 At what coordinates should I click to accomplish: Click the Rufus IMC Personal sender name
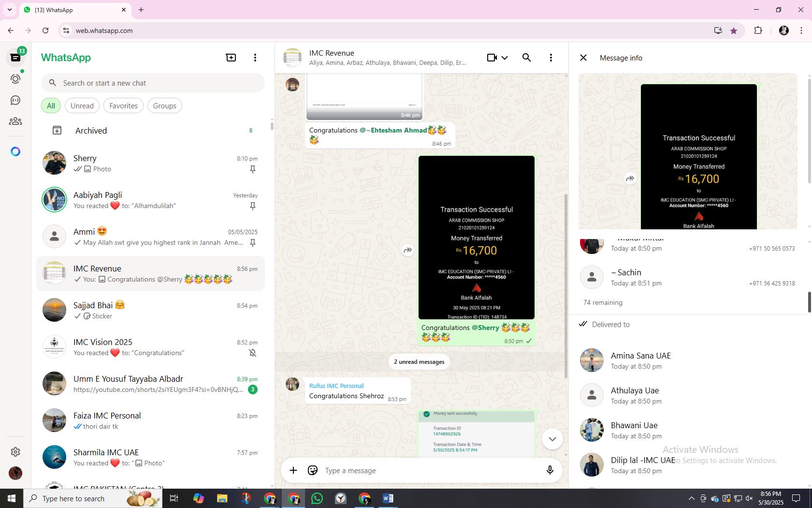pyautogui.click(x=336, y=386)
